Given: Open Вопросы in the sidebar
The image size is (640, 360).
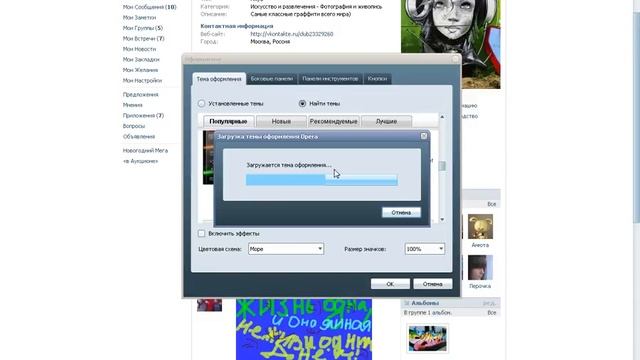Looking at the screenshot, I should click(134, 126).
